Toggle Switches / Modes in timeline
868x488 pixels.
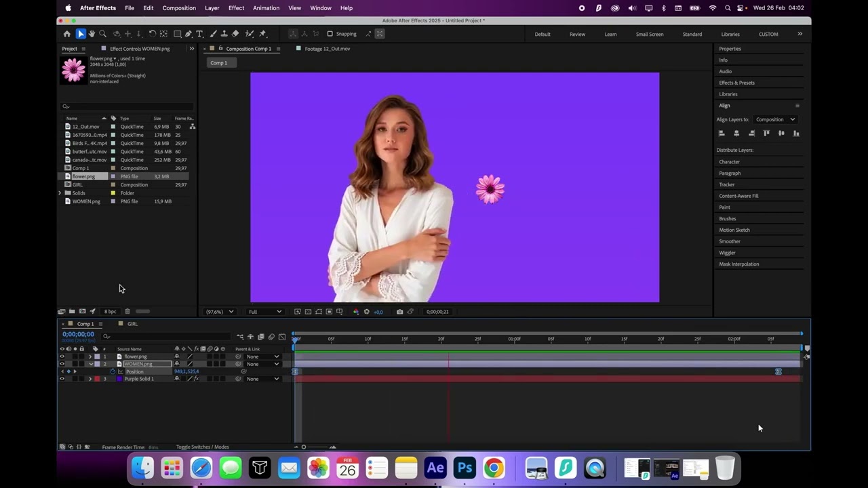click(x=203, y=447)
